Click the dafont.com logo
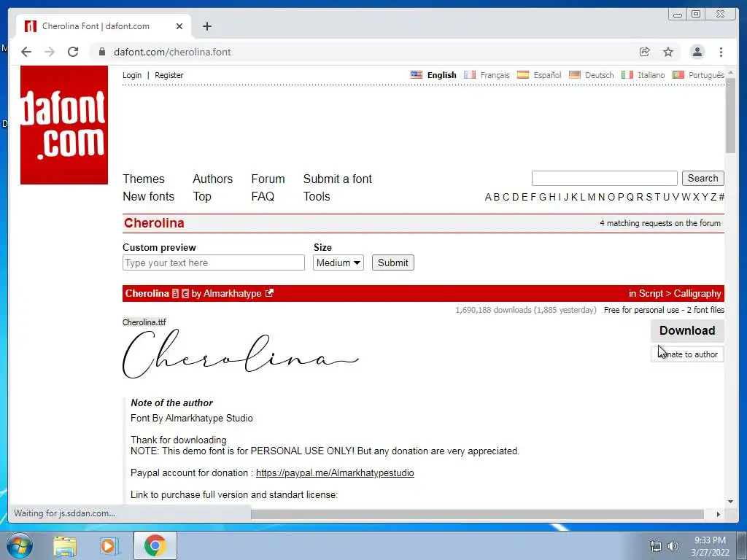The height and width of the screenshot is (560, 747). [x=64, y=125]
